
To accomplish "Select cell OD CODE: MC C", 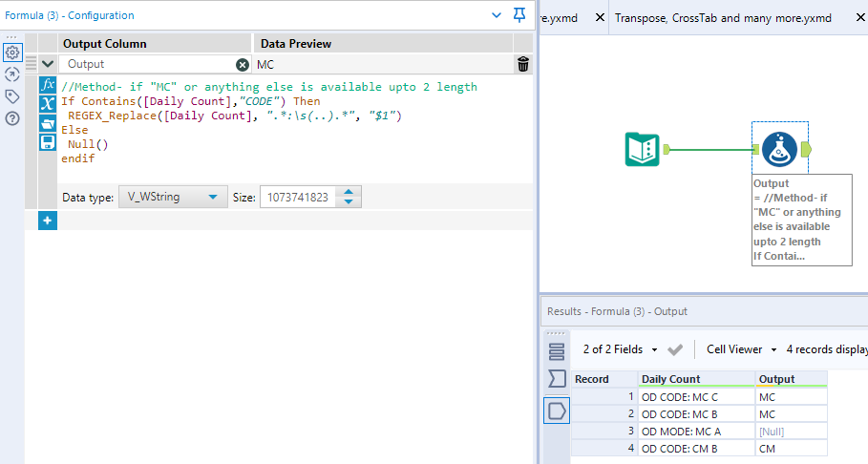I will [696, 397].
